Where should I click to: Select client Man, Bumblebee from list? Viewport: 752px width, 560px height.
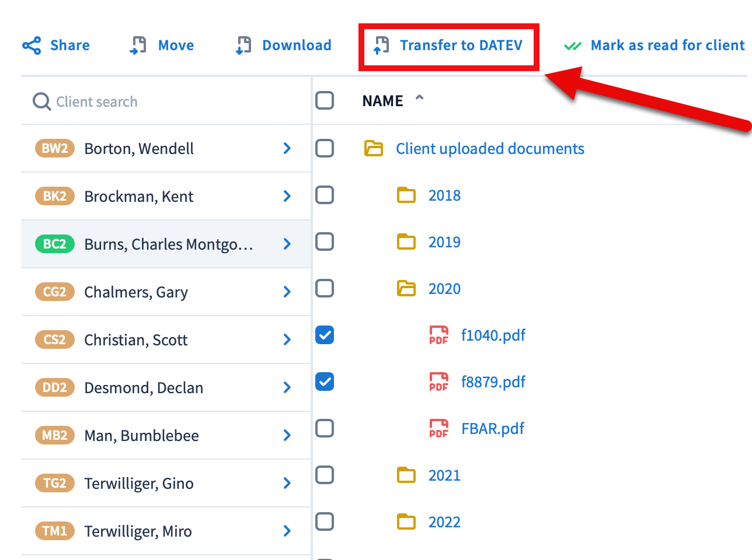click(141, 435)
